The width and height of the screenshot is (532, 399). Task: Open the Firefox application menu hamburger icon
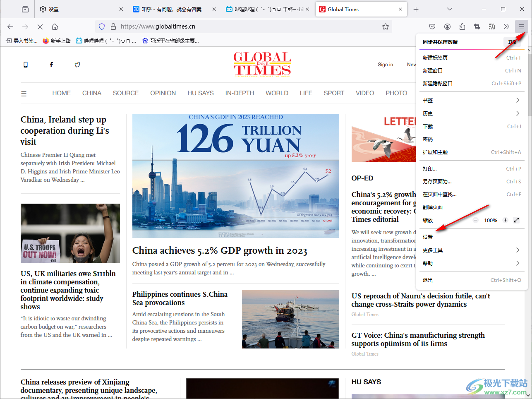point(521,26)
